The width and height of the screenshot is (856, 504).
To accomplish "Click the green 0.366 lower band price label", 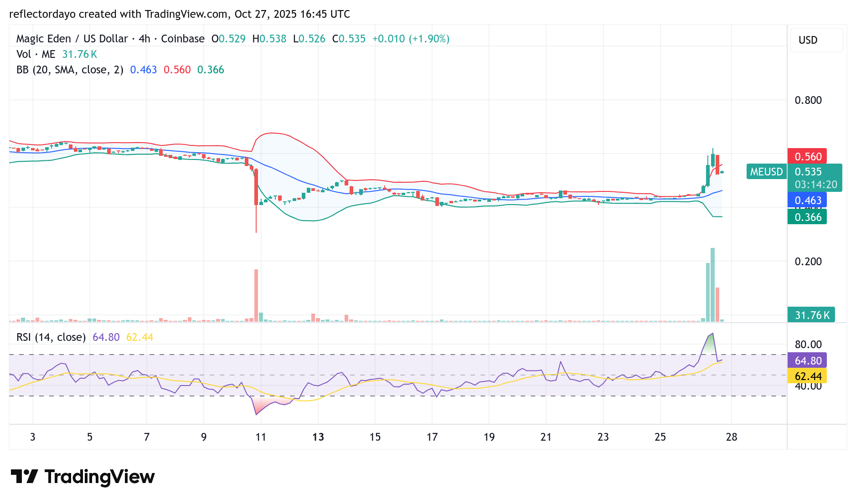I will [807, 217].
